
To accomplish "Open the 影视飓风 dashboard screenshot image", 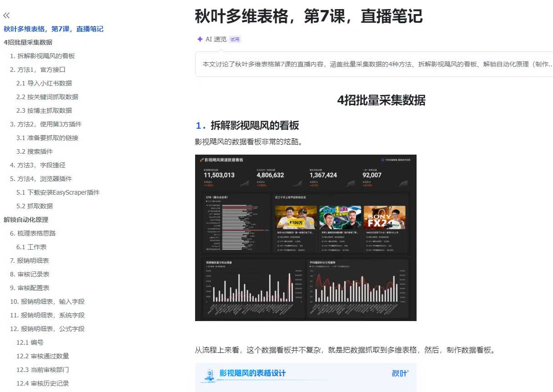I will (x=306, y=238).
